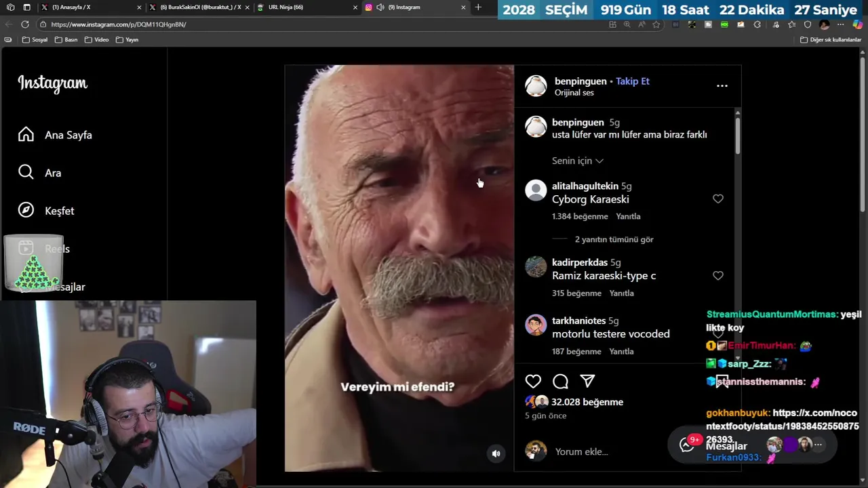This screenshot has height=488, width=868.
Task: Open zoom magnifier icon in address bar
Action: point(627,24)
